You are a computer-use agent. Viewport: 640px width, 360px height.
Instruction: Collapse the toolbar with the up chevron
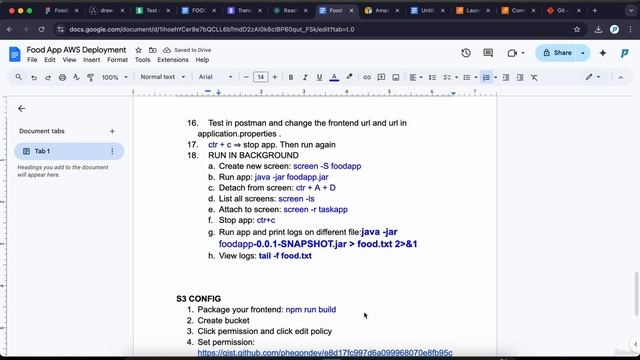tap(620, 77)
